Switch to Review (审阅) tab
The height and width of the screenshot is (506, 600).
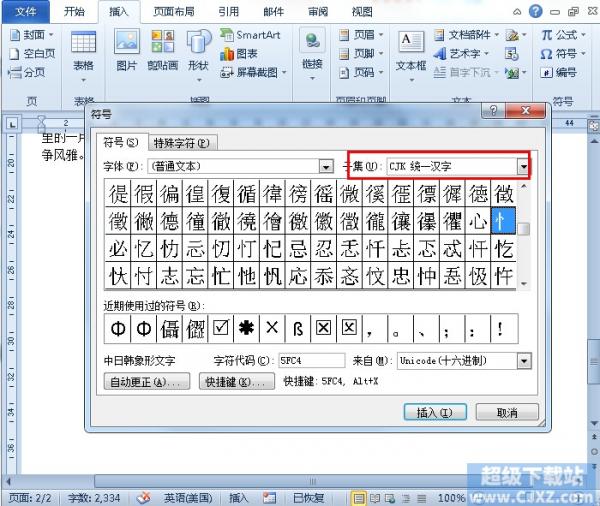pos(318,12)
